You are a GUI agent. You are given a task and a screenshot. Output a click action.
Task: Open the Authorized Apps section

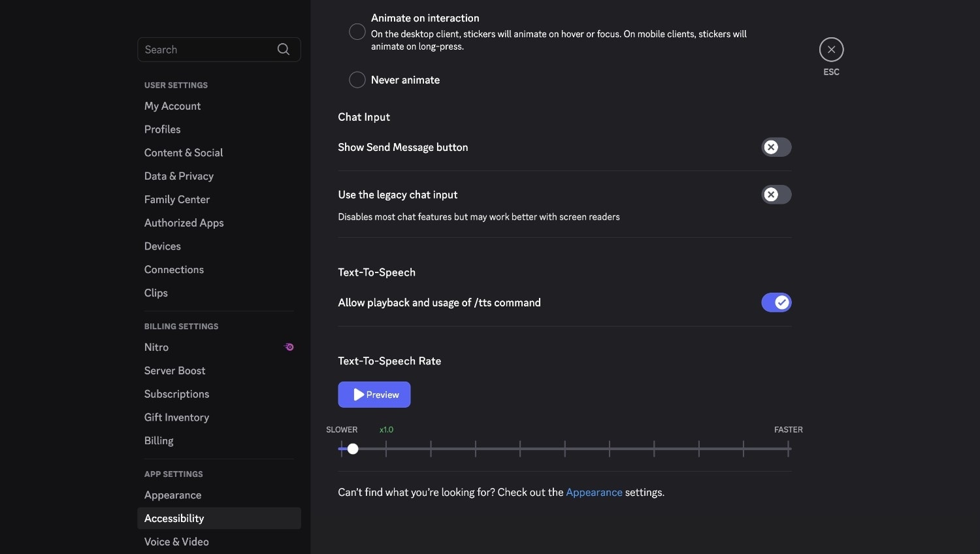(x=184, y=223)
